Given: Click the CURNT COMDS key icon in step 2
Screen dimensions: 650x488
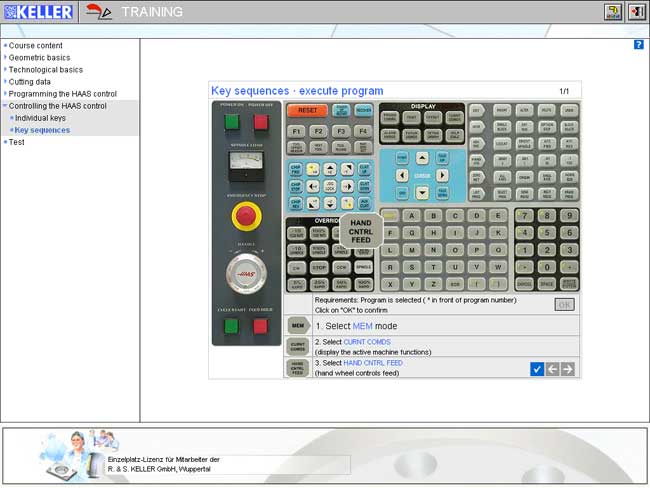Looking at the screenshot, I should 298,347.
